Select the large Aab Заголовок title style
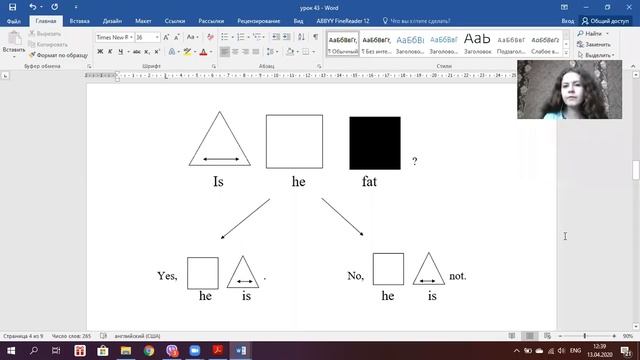640x360 pixels. point(477,44)
